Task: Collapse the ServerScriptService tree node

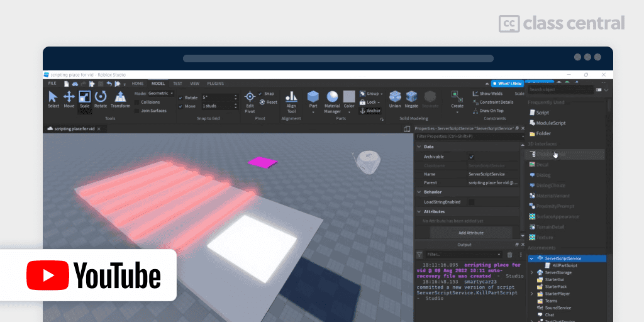Action: [x=532, y=258]
